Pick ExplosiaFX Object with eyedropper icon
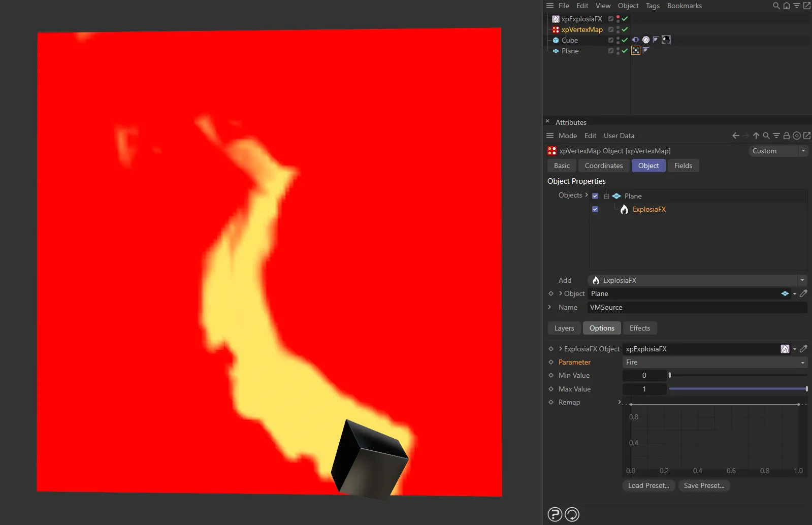Viewport: 812px width, 525px height. pyautogui.click(x=803, y=349)
